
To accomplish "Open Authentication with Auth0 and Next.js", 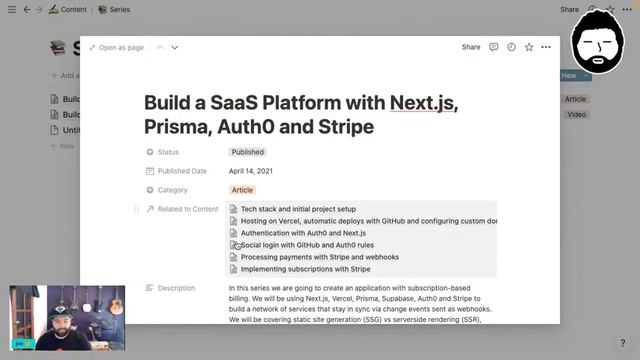I will coord(303,233).
